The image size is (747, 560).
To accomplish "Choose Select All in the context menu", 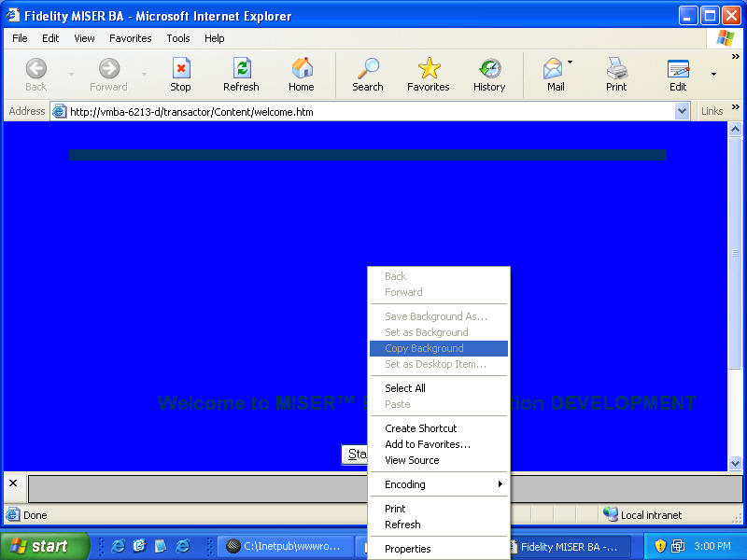I will [x=439, y=388].
